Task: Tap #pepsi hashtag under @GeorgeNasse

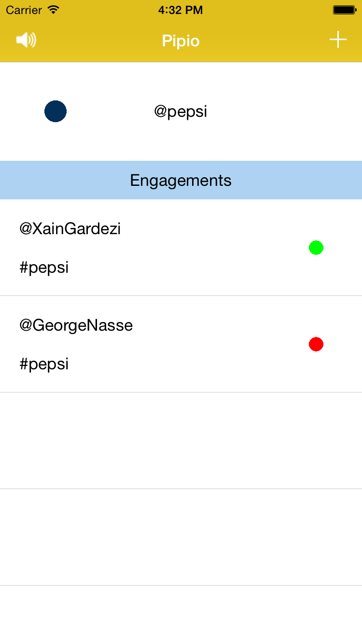Action: pyautogui.click(x=44, y=364)
